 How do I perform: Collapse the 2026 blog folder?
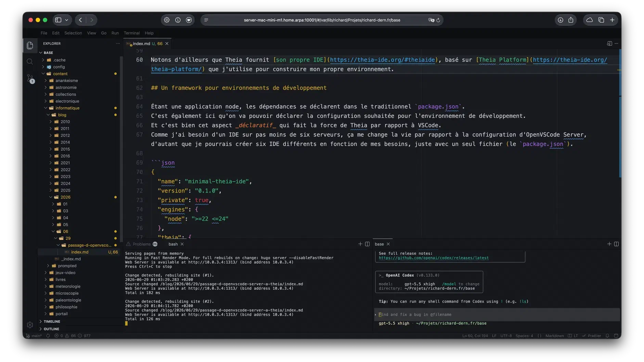click(x=65, y=197)
